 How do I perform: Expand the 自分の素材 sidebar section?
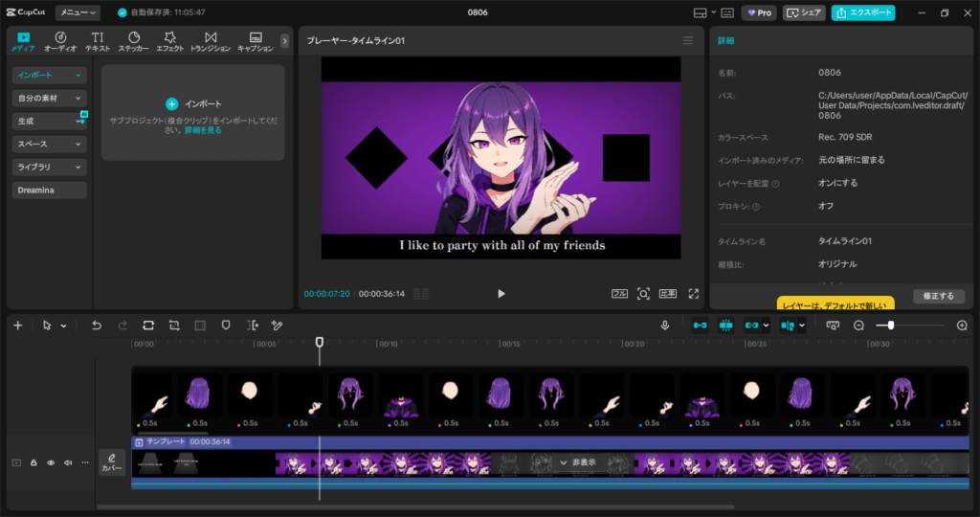50,99
